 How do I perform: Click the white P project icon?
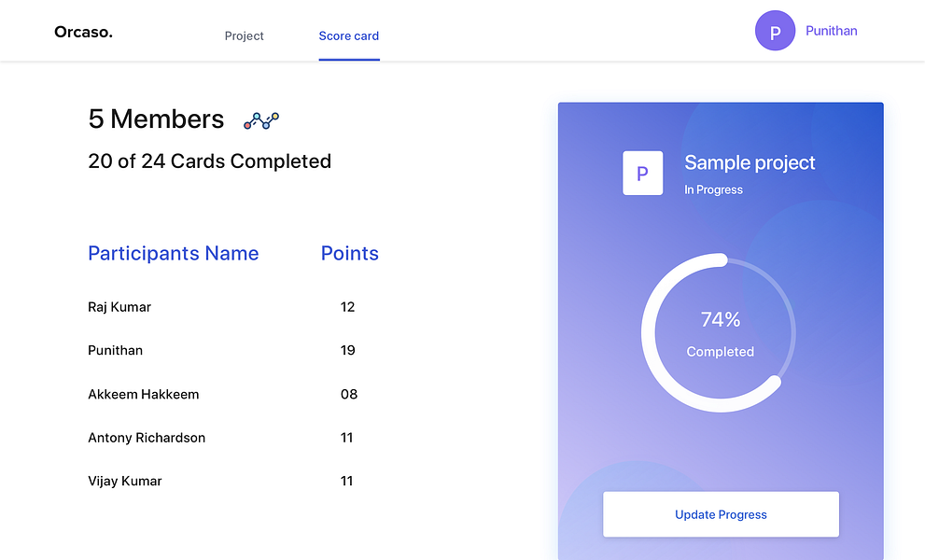(x=642, y=173)
